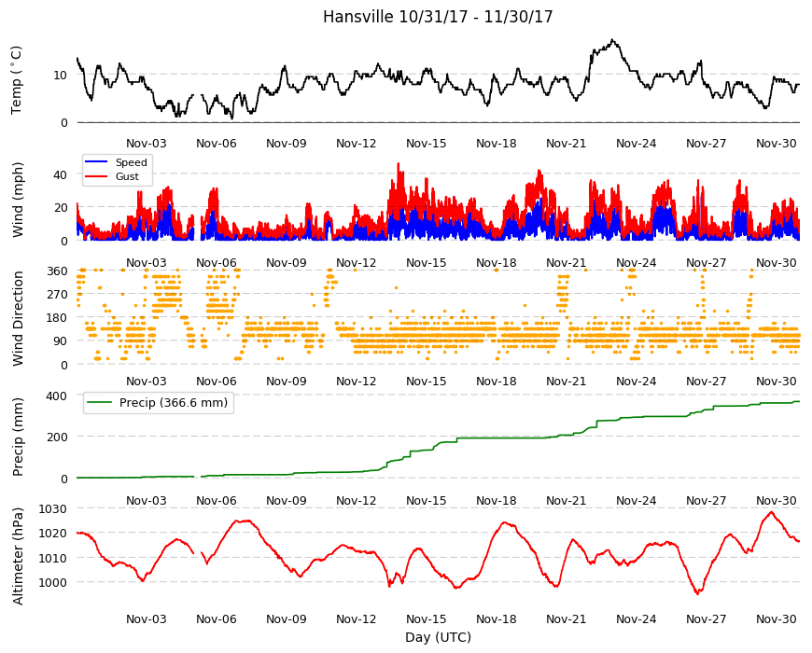This screenshot has height=653, width=812.
Task: Click the Precip (mm) axis label
Action: (x=18, y=437)
